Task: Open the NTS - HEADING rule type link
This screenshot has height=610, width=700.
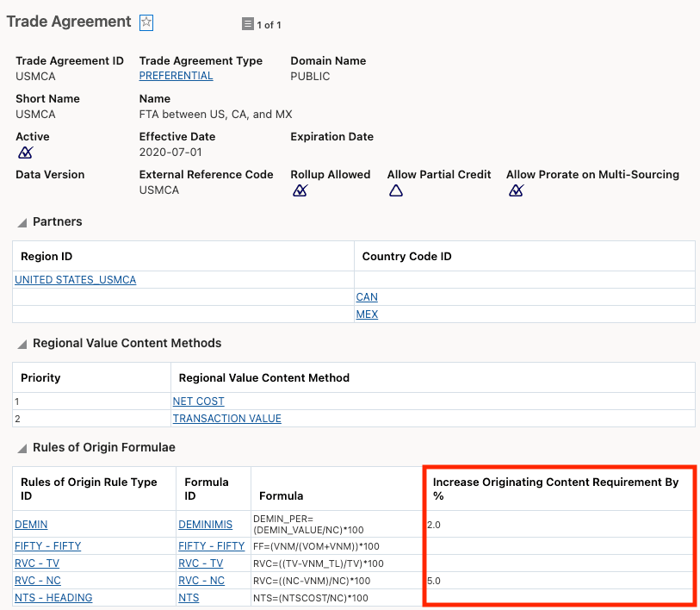Action: (53, 597)
